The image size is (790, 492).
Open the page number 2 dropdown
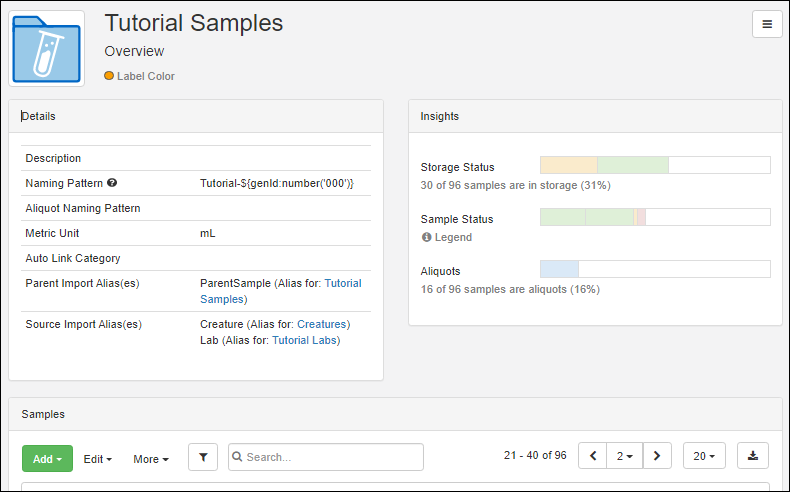pyautogui.click(x=625, y=456)
